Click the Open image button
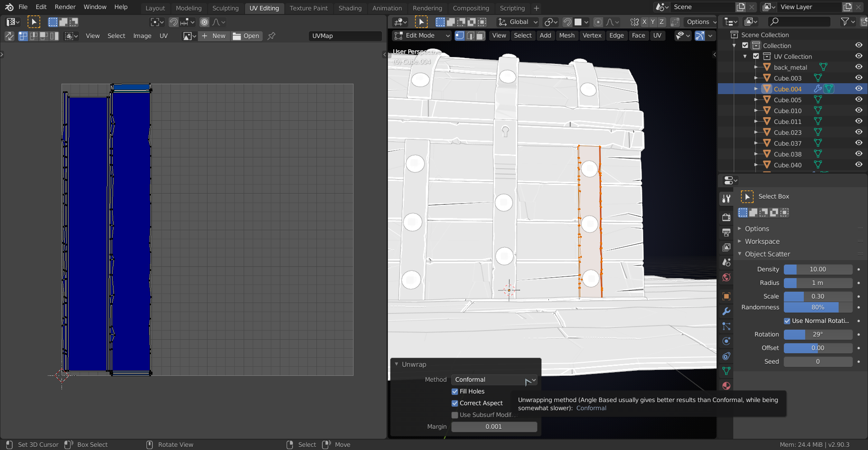The width and height of the screenshot is (868, 450). click(246, 36)
